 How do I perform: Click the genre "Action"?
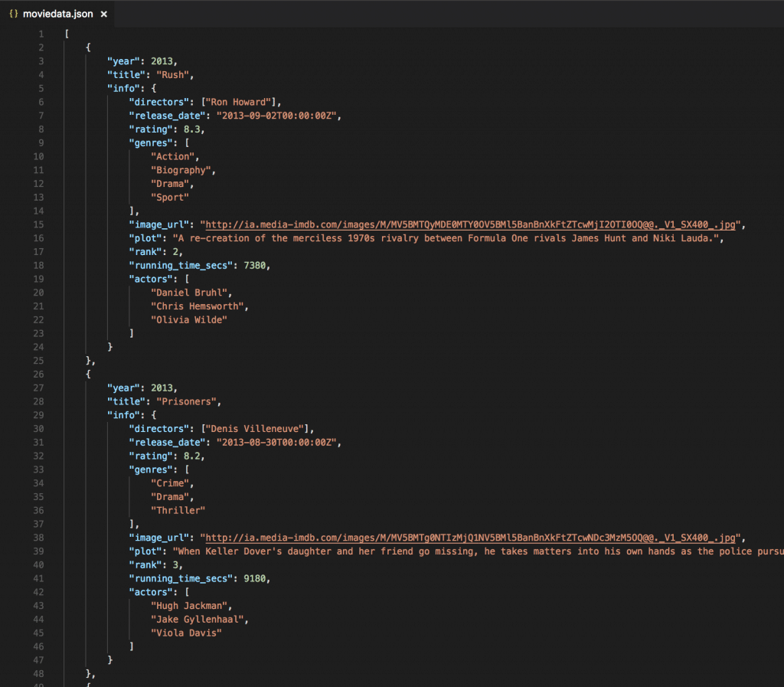click(x=172, y=156)
